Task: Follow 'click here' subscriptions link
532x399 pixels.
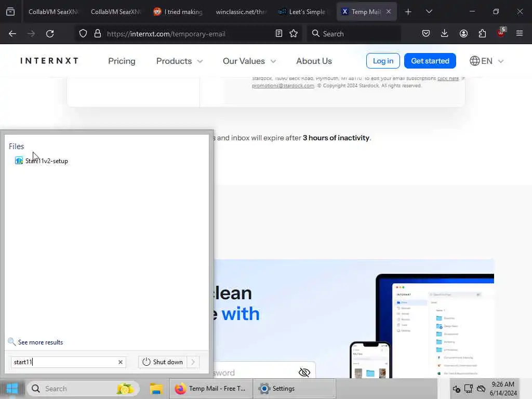Action: click(448, 78)
